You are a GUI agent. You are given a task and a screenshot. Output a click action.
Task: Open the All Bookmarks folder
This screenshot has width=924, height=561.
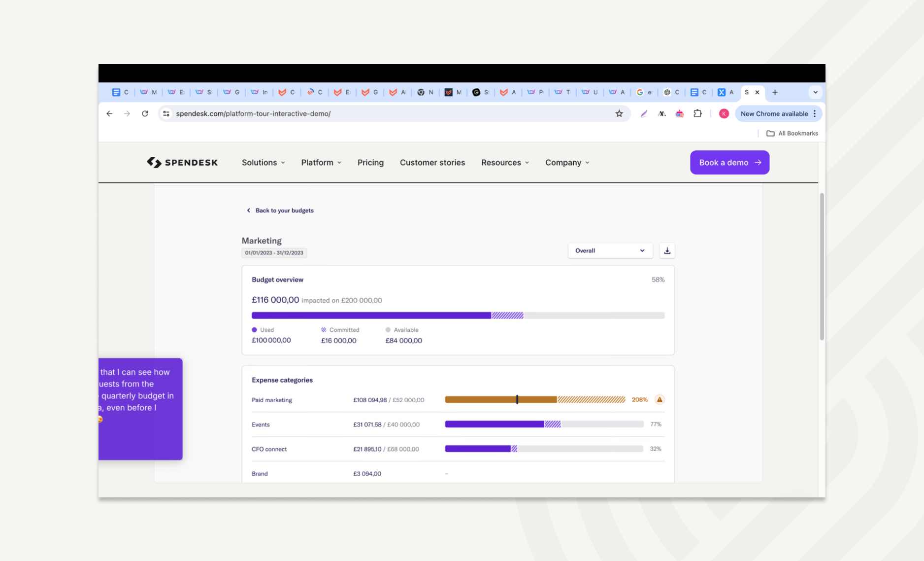pos(792,134)
